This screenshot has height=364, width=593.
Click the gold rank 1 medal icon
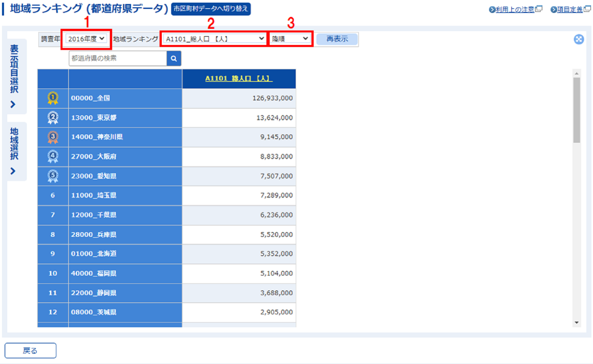(53, 98)
